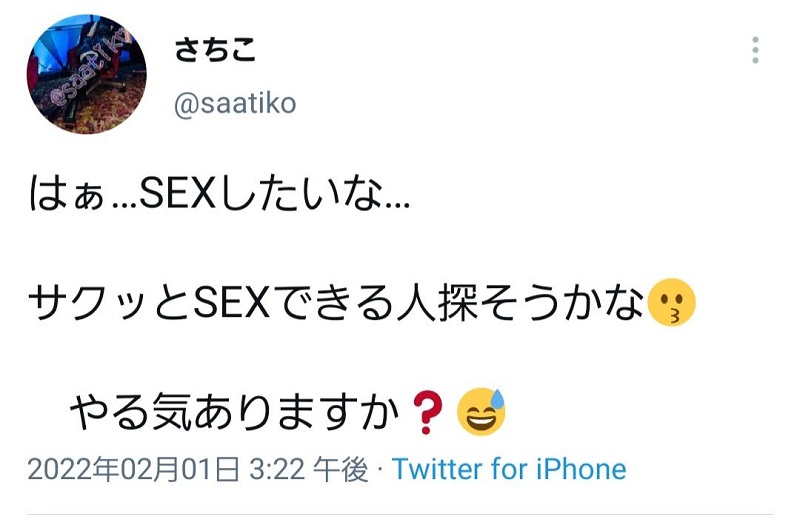Screen dimensions: 800x522
Task: Click the sweating grin emoji
Action: click(481, 412)
